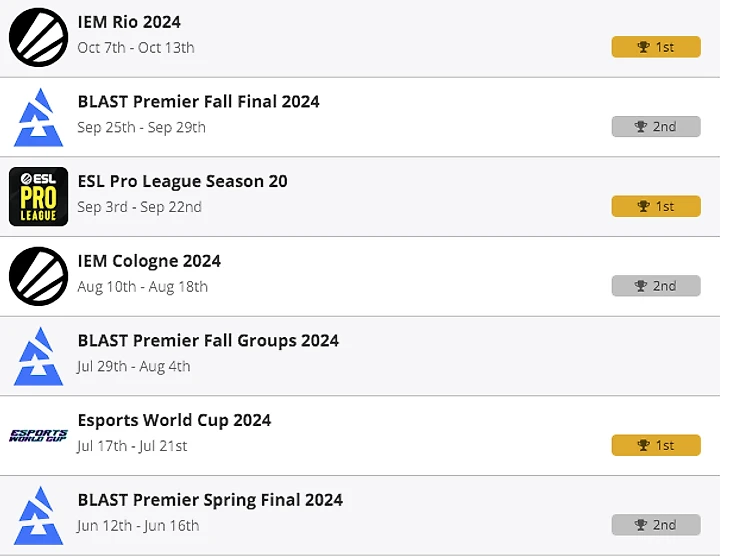
Task: Open BLAST Premier Fall Groups 2024
Action: coord(208,340)
